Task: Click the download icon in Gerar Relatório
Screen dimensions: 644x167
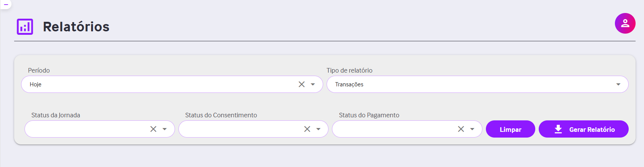Action: pyautogui.click(x=558, y=129)
